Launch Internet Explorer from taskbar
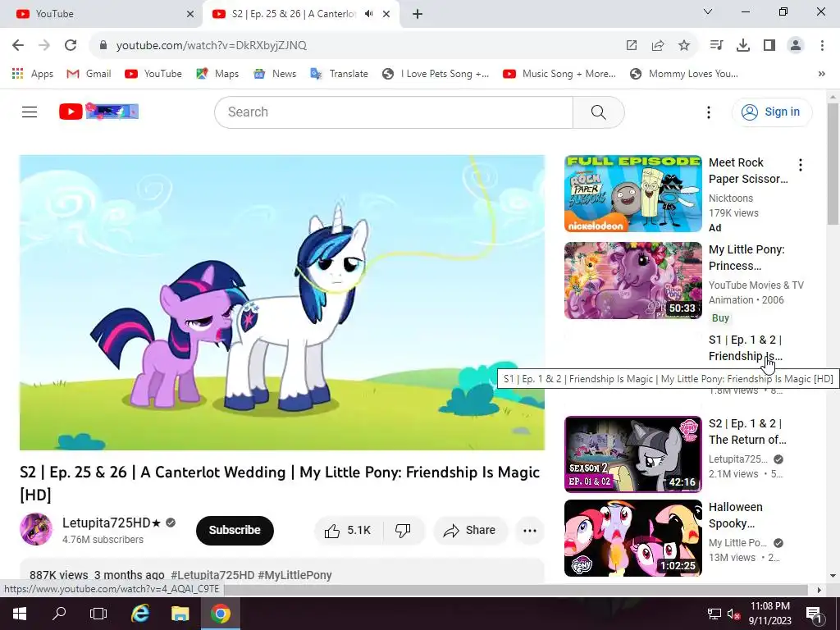 click(139, 614)
